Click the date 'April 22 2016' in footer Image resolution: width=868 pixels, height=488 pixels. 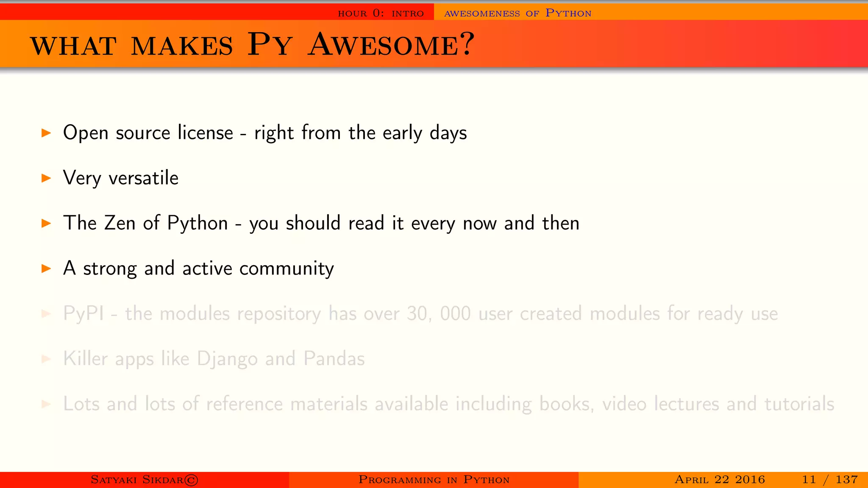(x=720, y=480)
